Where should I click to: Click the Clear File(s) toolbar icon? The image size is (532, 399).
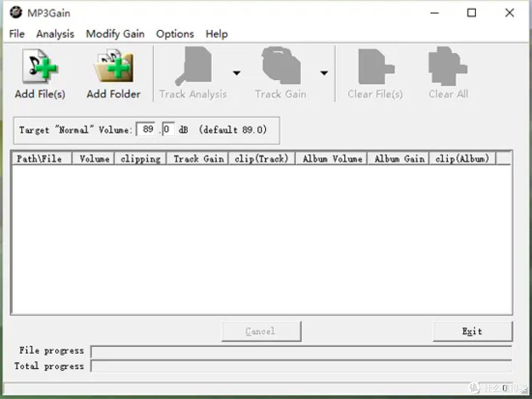[376, 66]
